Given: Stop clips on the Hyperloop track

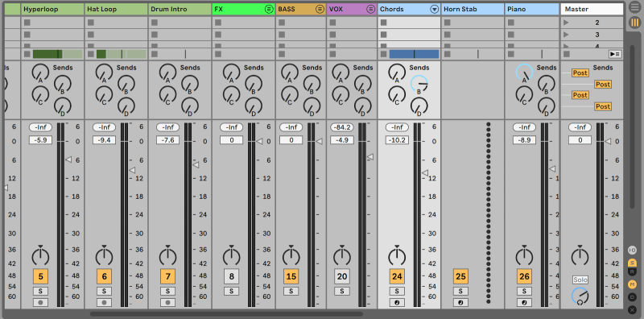Looking at the screenshot, I should (27, 54).
